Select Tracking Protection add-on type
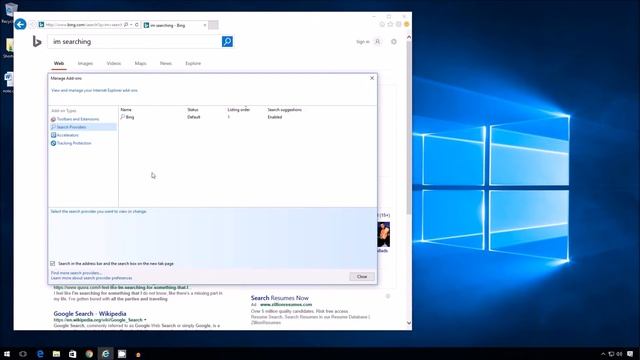Screen dimensions: 640x360 pyautogui.click(x=74, y=143)
